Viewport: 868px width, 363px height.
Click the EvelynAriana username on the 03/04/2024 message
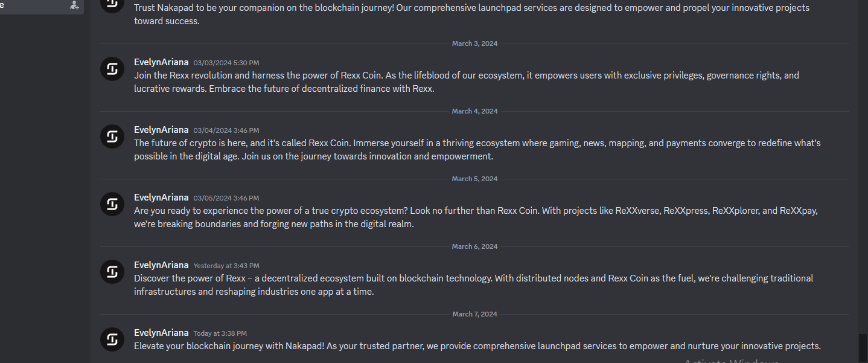pyautogui.click(x=161, y=130)
